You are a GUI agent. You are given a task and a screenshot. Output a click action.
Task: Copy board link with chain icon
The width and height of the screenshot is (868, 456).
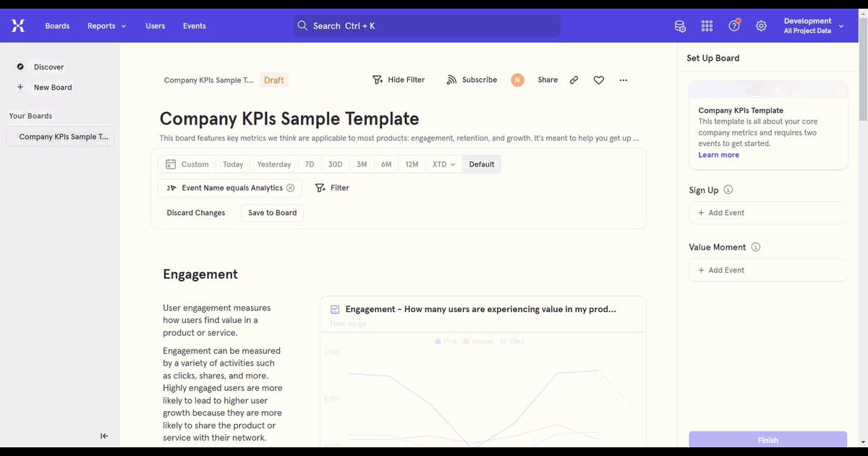[x=574, y=80]
